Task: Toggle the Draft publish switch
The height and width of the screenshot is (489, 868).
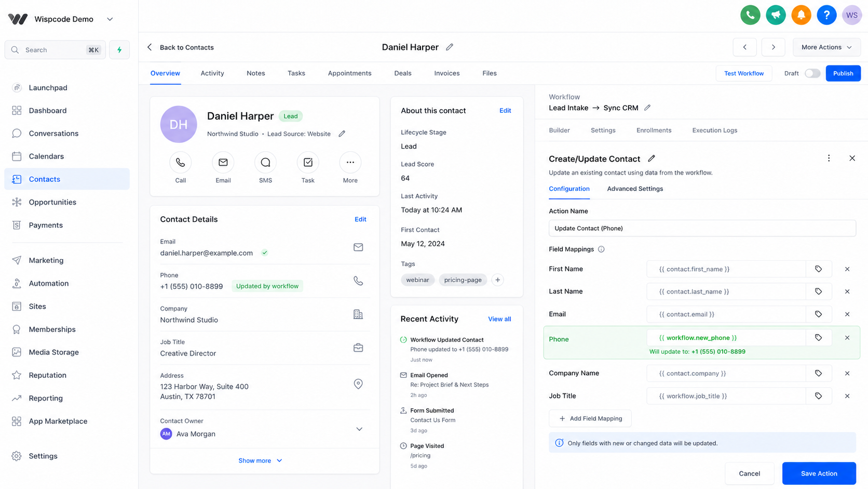Action: [x=812, y=73]
